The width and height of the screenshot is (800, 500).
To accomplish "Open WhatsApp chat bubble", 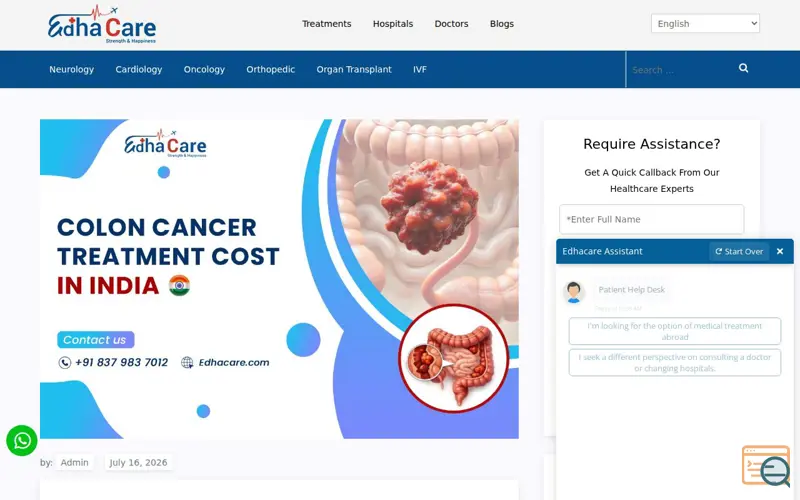I will (22, 440).
